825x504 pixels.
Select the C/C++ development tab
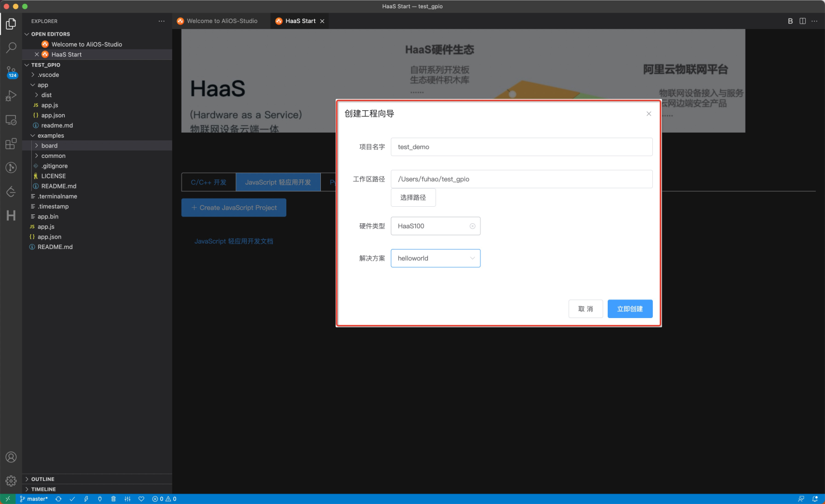[208, 182]
